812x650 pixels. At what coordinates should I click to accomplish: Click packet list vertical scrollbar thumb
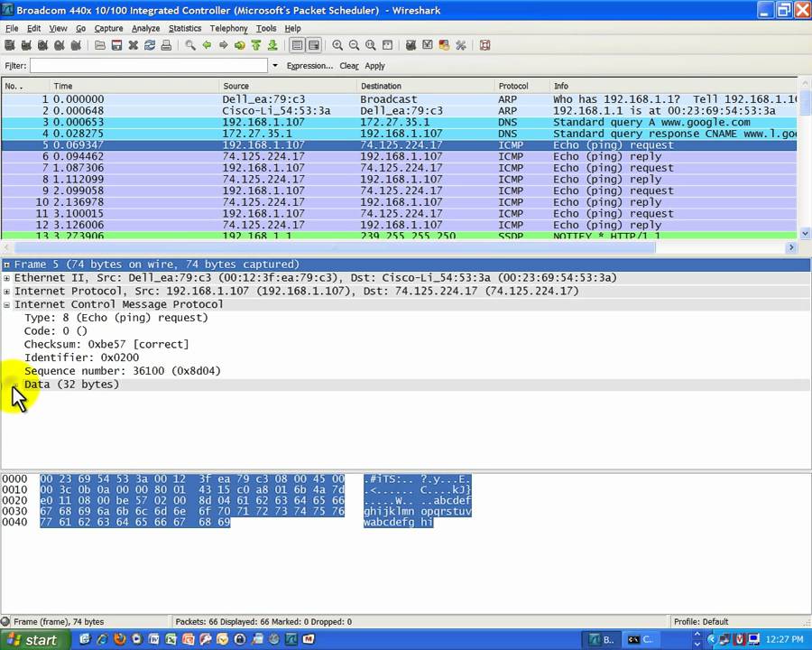click(805, 104)
